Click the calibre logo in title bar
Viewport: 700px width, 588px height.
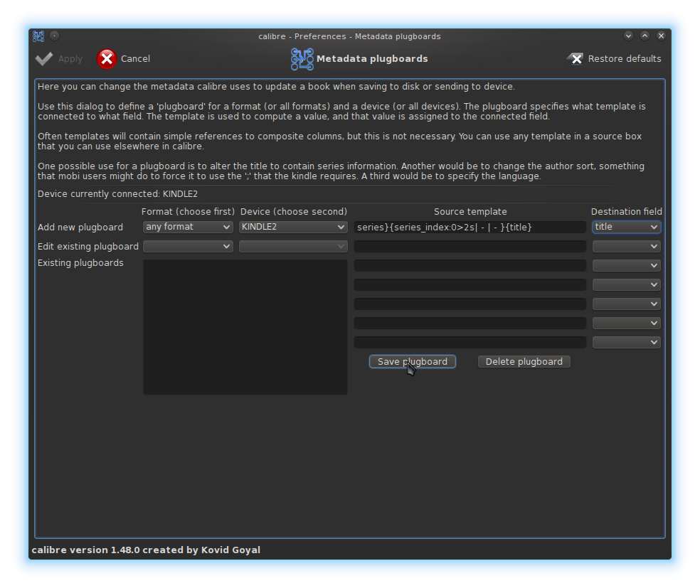coord(38,36)
